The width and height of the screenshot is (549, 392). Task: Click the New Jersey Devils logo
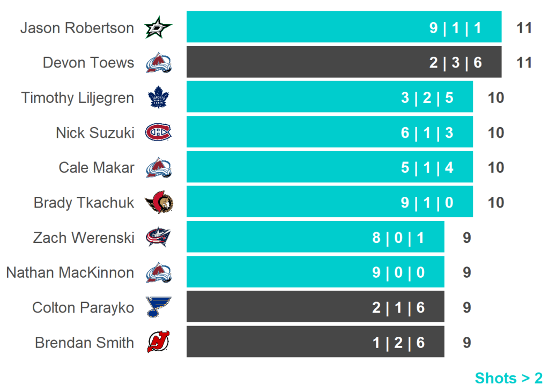point(159,342)
